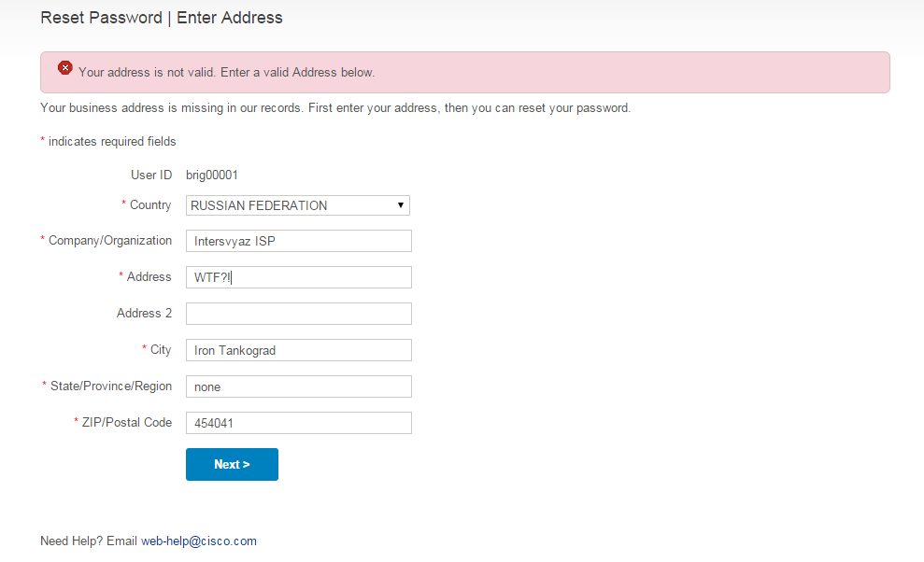Click the State/Province/Region input field

tap(299, 386)
